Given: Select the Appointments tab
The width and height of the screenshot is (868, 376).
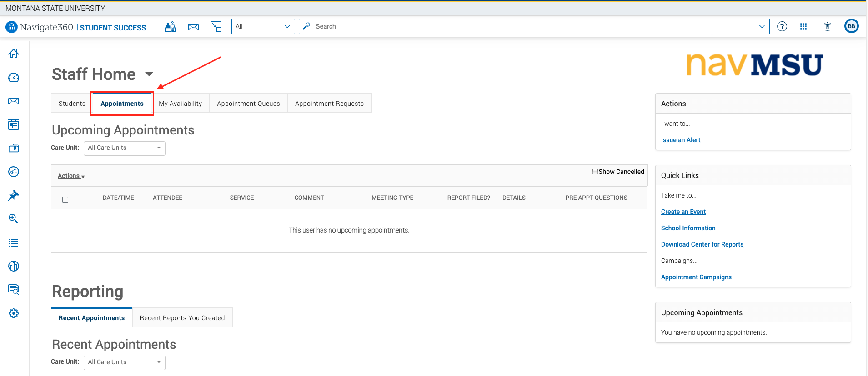Looking at the screenshot, I should [122, 104].
